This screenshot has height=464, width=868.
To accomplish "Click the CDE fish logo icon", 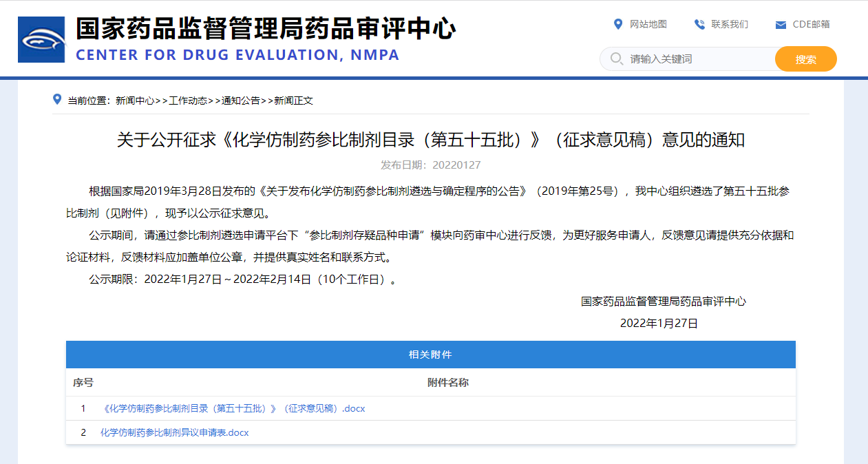I will (41, 39).
